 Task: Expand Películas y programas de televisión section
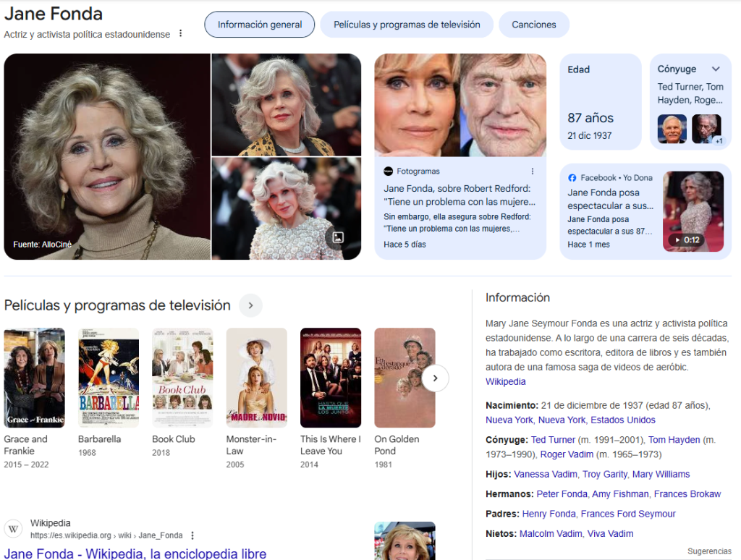pyautogui.click(x=250, y=305)
